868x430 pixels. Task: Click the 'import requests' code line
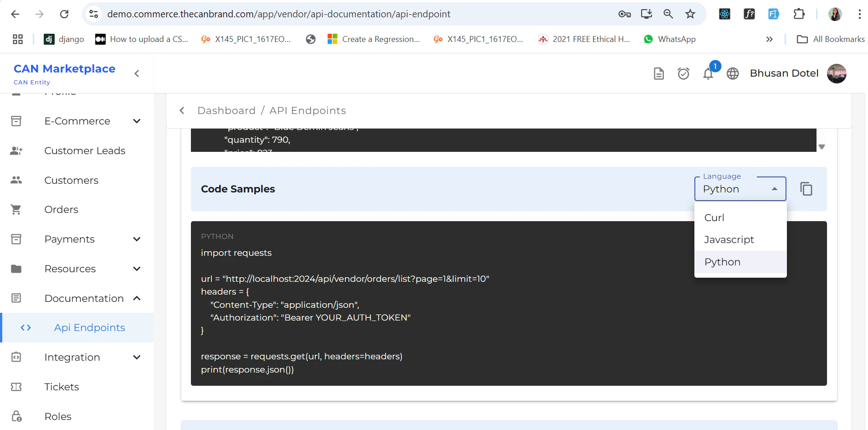[x=236, y=253]
